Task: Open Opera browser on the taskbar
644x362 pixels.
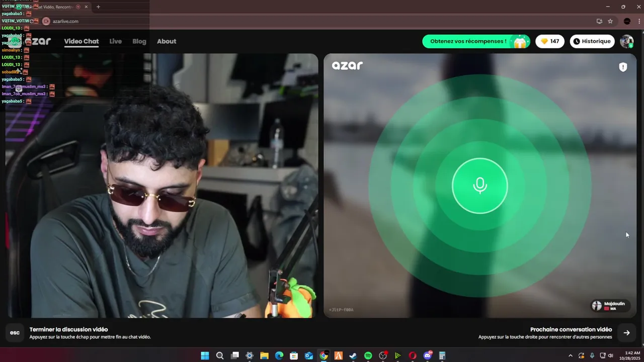Action: click(x=413, y=355)
